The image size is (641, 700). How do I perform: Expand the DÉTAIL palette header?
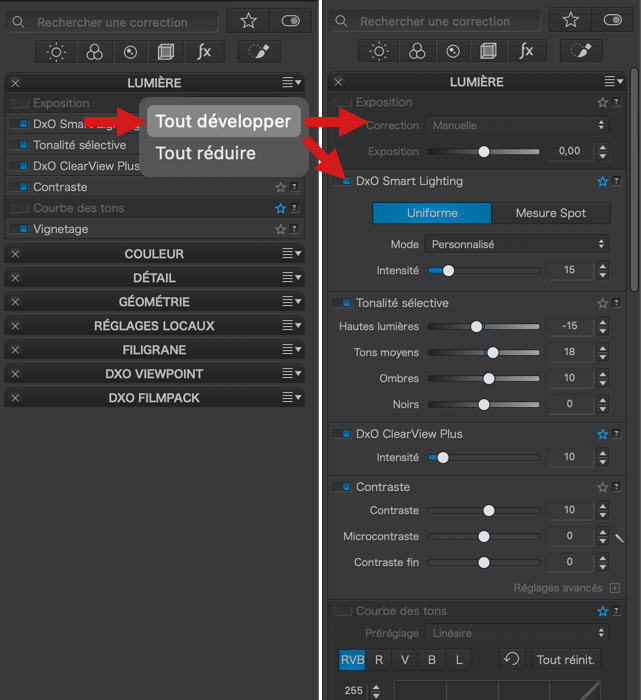[154, 278]
